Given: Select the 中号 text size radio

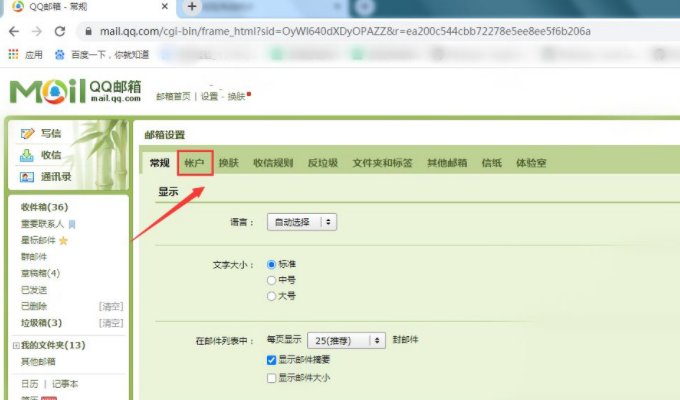Looking at the screenshot, I should click(271, 280).
